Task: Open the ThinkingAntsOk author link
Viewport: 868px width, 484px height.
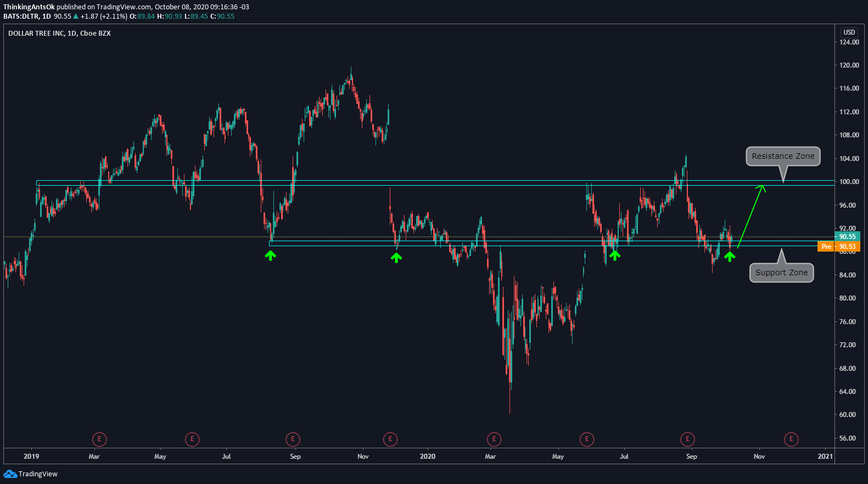Action: click(29, 7)
